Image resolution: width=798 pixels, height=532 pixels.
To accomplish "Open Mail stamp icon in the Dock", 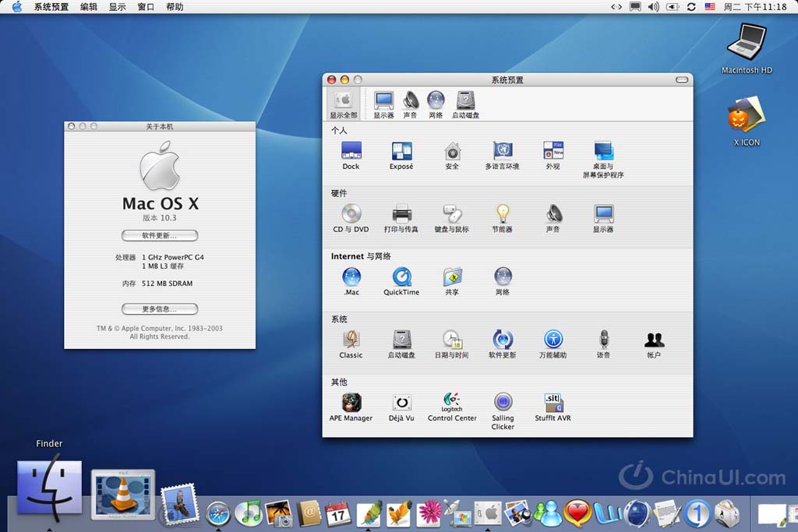I will (178, 503).
